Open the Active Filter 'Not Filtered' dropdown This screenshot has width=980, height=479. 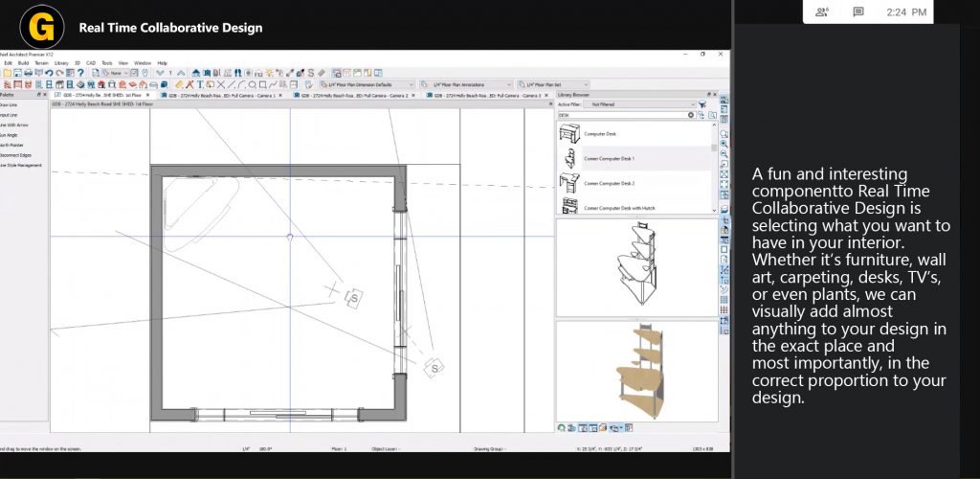[x=640, y=104]
